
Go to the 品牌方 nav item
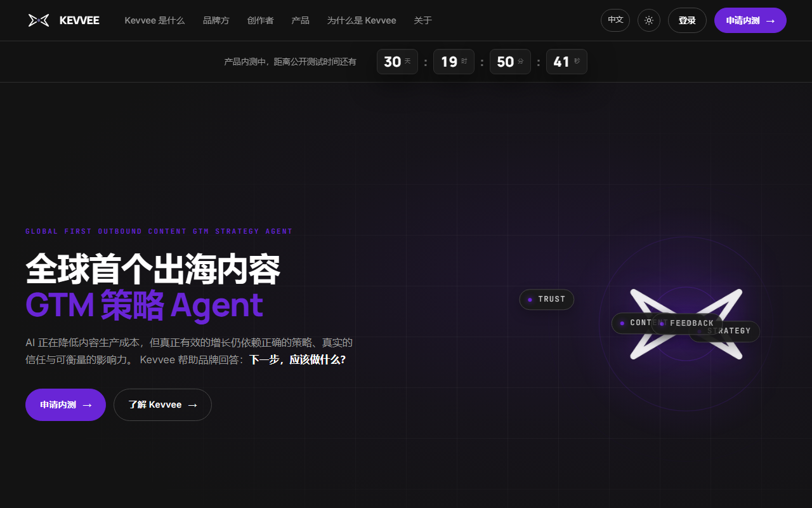[x=216, y=20]
